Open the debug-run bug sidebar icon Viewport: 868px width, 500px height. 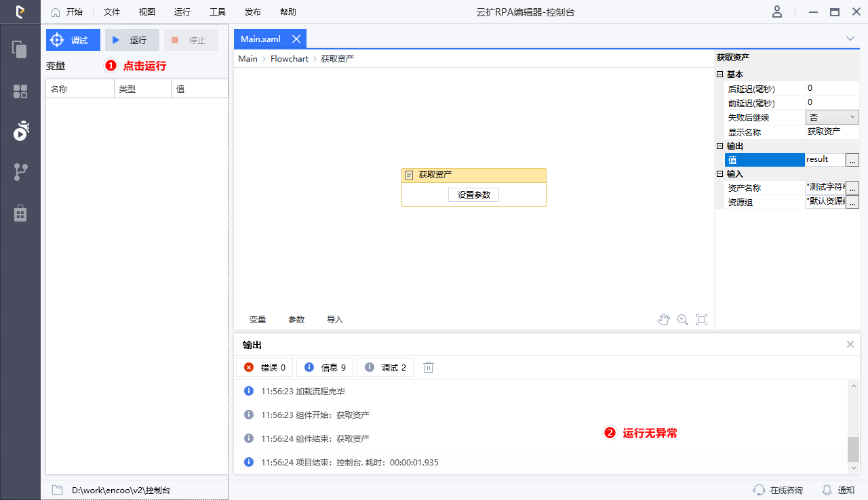[x=21, y=130]
